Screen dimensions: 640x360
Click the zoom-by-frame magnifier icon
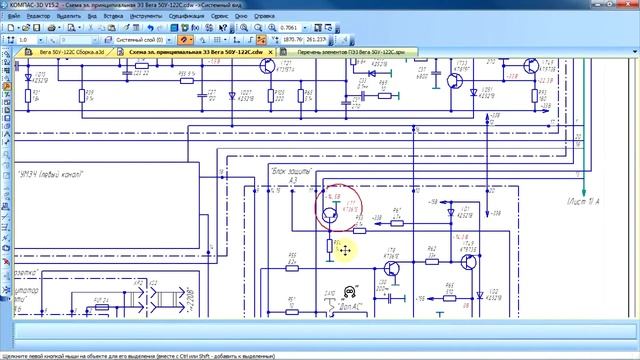pyautogui.click(x=258, y=28)
